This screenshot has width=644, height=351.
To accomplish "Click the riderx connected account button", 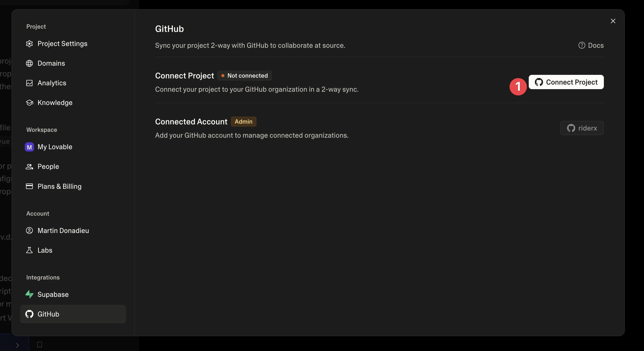I will click(582, 128).
